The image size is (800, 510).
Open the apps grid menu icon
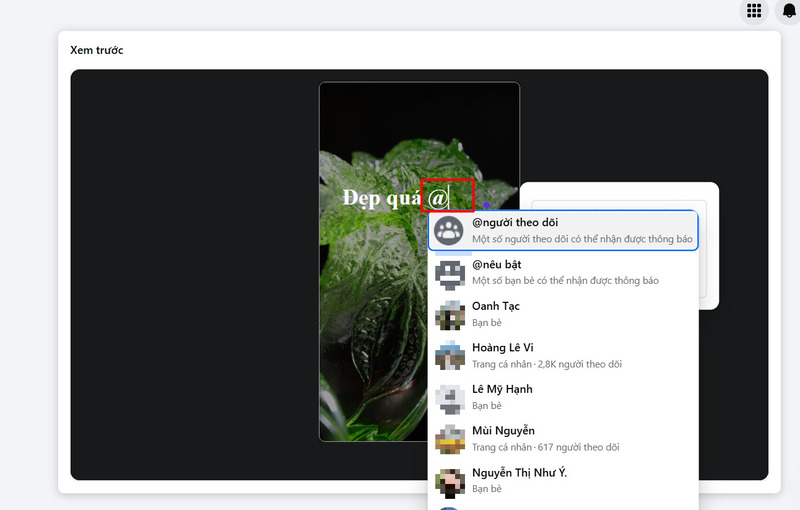click(x=754, y=11)
